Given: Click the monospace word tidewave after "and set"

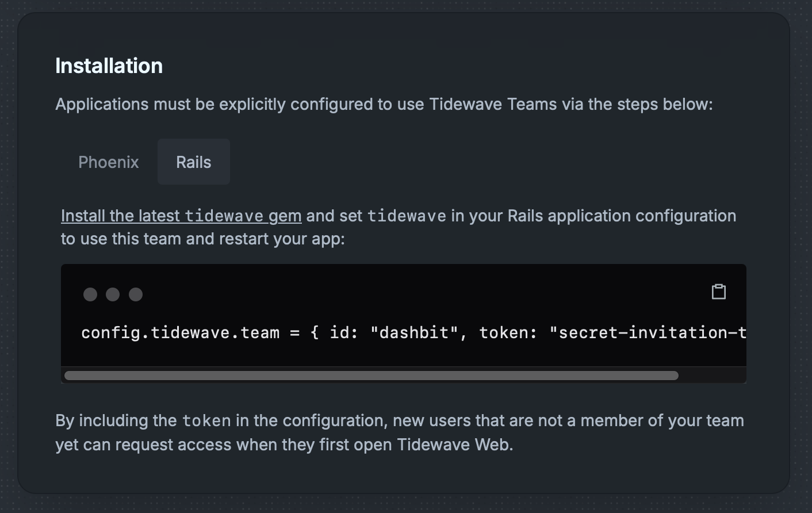Looking at the screenshot, I should click(x=407, y=216).
